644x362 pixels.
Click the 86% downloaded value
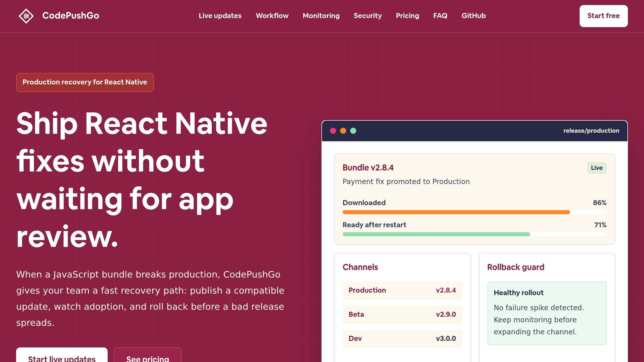click(600, 203)
